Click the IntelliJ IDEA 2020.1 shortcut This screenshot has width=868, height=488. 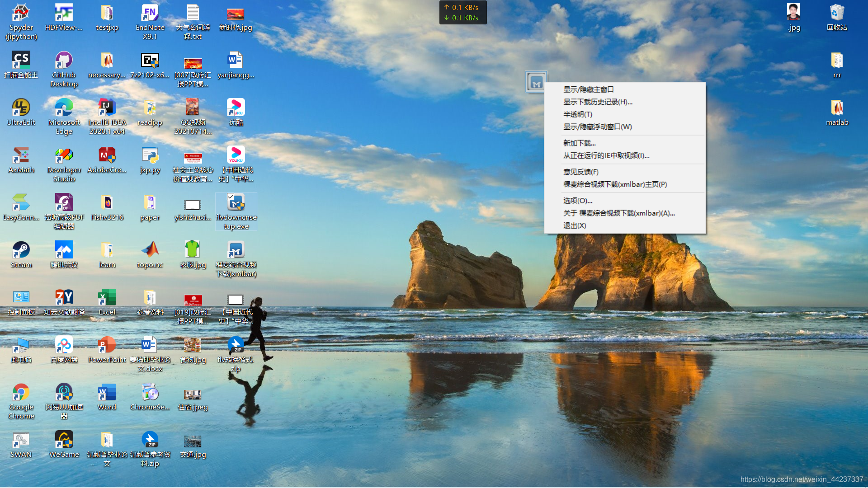[x=107, y=108]
